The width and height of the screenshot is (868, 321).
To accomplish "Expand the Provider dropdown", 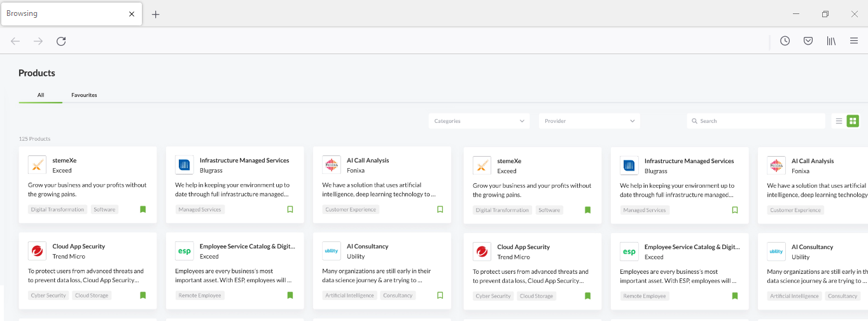I will point(589,121).
